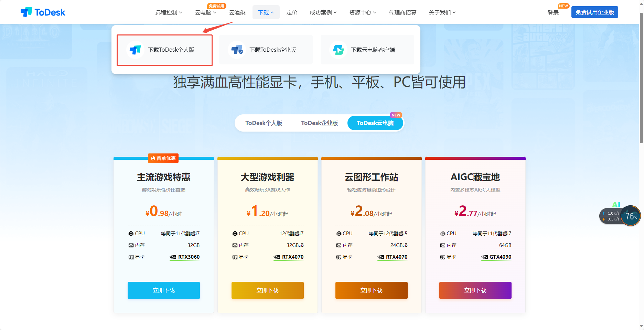Open the 代理商招募 page
The image size is (644, 330).
pyautogui.click(x=402, y=12)
